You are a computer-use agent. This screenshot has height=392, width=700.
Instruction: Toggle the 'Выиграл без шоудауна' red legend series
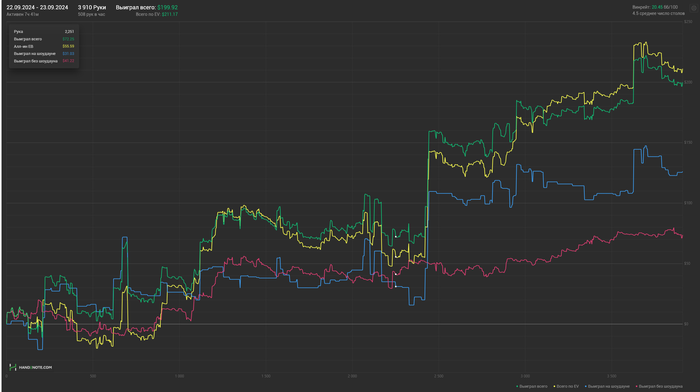659,386
